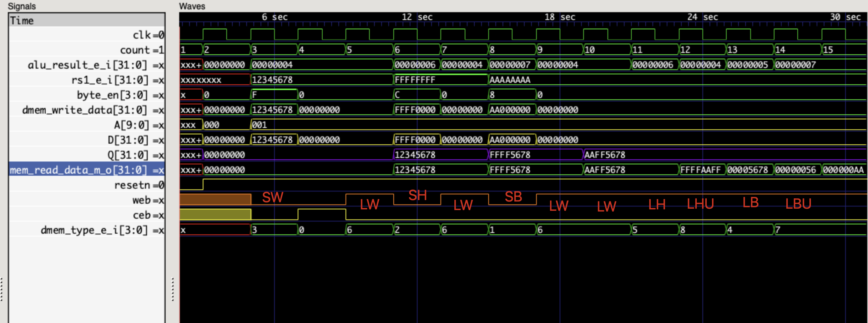Select the A[9:0] signal row

(x=87, y=125)
